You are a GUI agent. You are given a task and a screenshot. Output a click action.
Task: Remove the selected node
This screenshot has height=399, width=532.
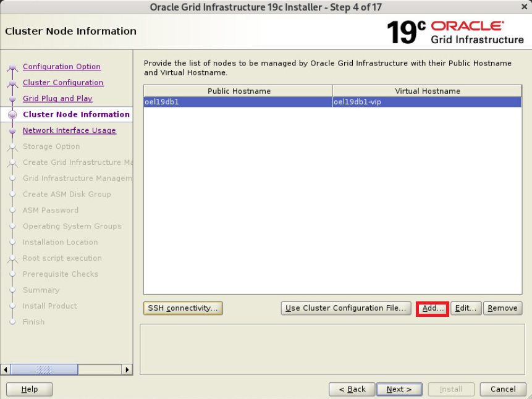tap(502, 308)
